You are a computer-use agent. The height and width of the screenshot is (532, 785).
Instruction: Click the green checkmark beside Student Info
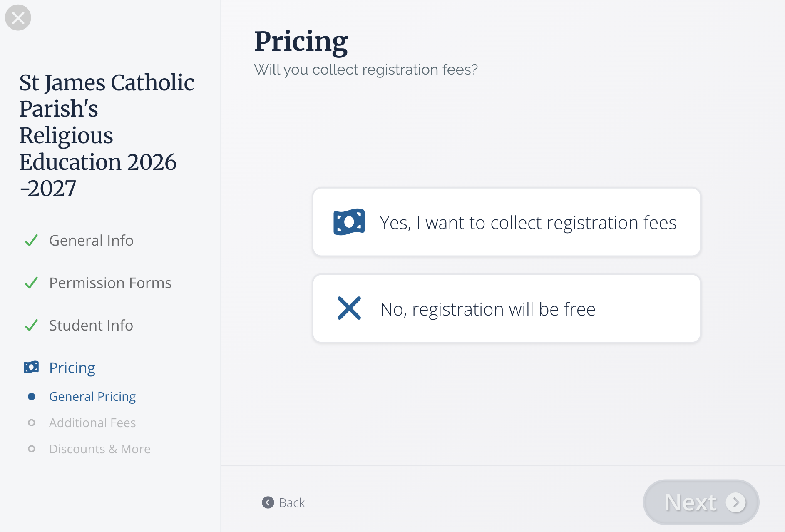click(31, 325)
